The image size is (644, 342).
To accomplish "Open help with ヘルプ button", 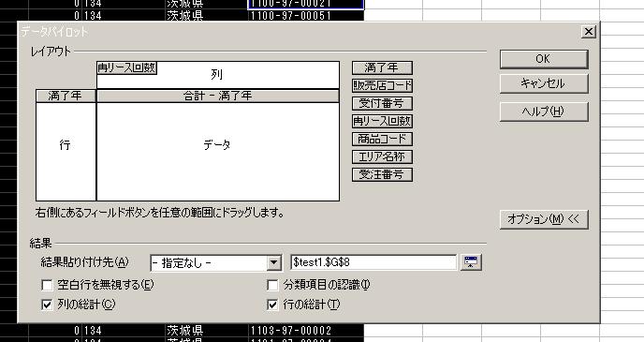I will [x=544, y=112].
